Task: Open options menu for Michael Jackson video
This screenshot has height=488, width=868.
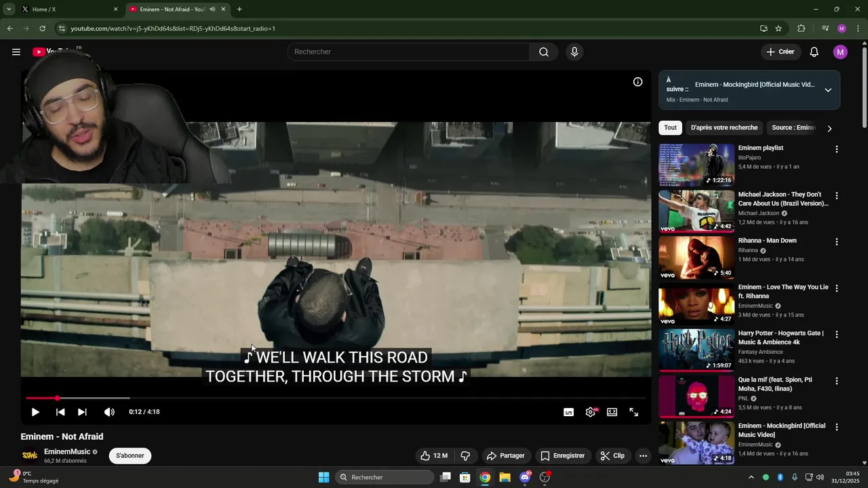Action: coord(836,195)
